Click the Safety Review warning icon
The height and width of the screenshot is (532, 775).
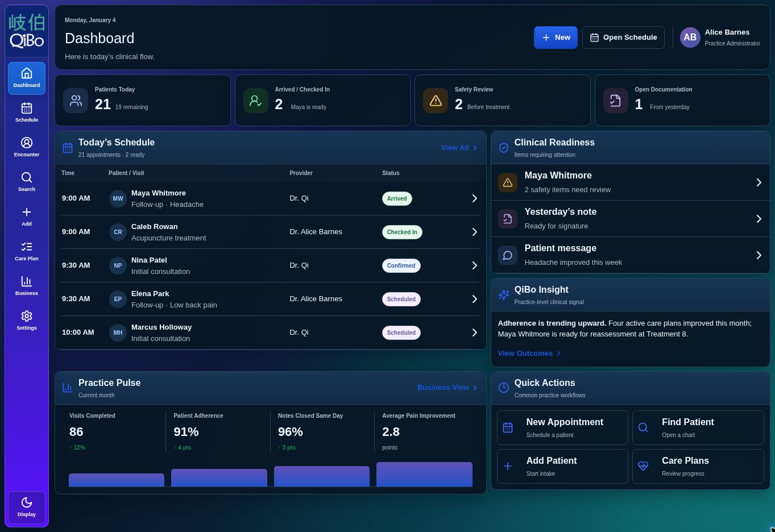click(x=436, y=101)
